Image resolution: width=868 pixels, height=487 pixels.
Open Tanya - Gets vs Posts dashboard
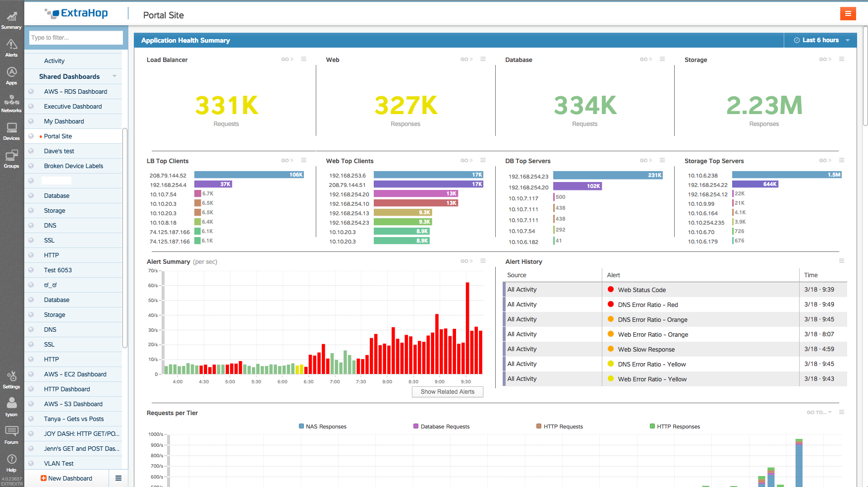(x=73, y=419)
